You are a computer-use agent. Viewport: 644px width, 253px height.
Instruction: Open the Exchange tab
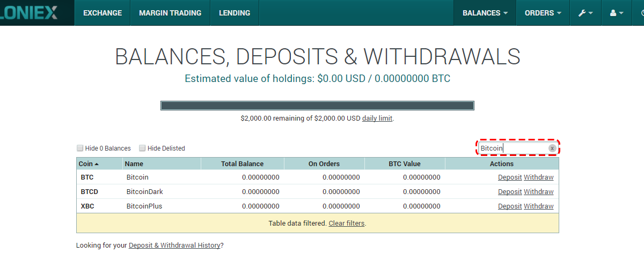pyautogui.click(x=103, y=13)
